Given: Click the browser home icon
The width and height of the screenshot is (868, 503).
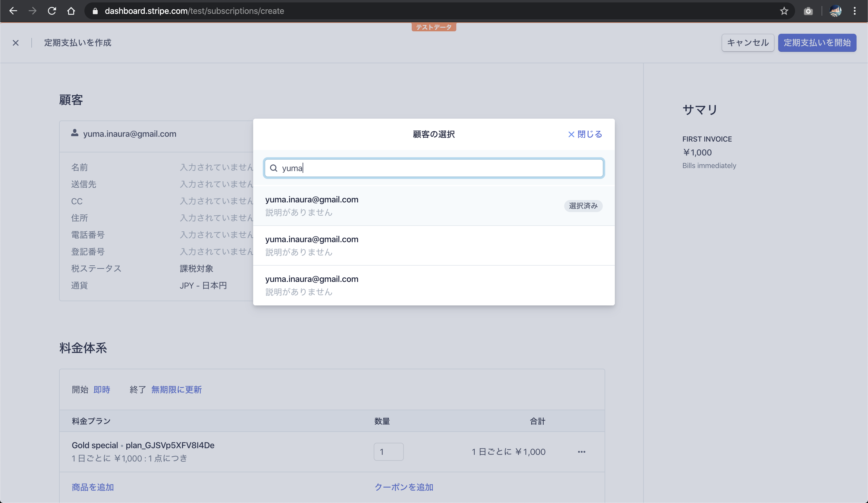Looking at the screenshot, I should (x=71, y=11).
